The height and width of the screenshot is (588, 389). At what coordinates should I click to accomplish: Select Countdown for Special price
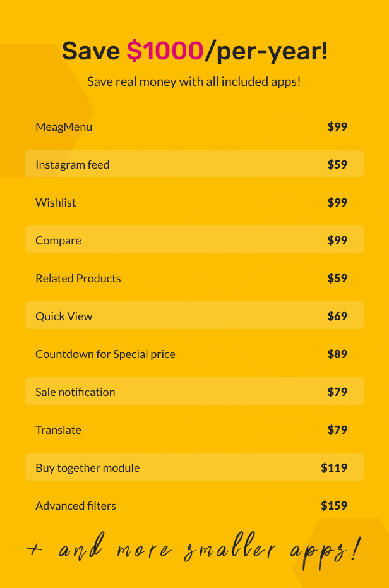tap(105, 354)
